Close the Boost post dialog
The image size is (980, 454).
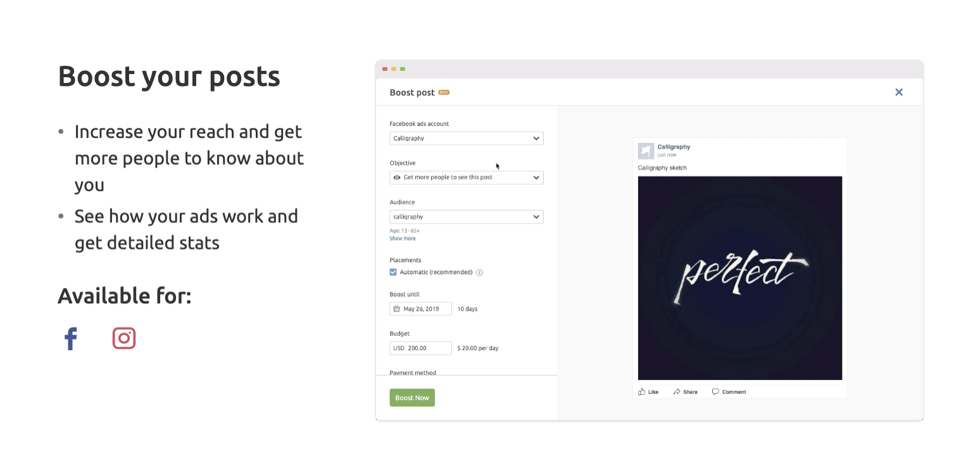(899, 92)
